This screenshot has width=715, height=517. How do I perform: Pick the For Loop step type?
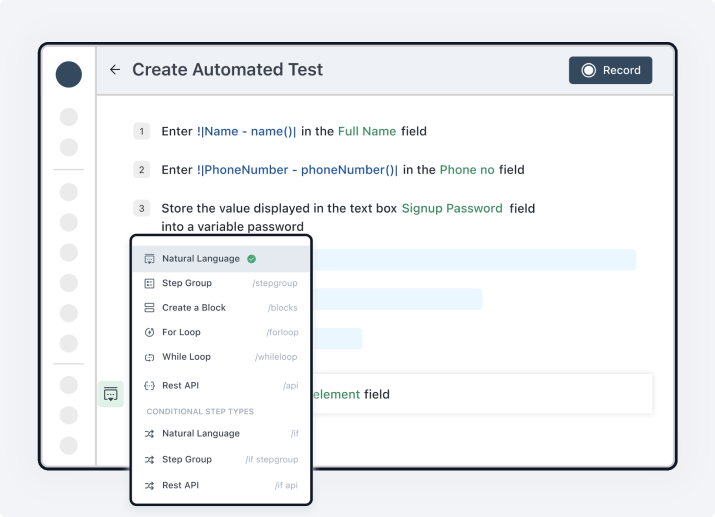click(181, 332)
